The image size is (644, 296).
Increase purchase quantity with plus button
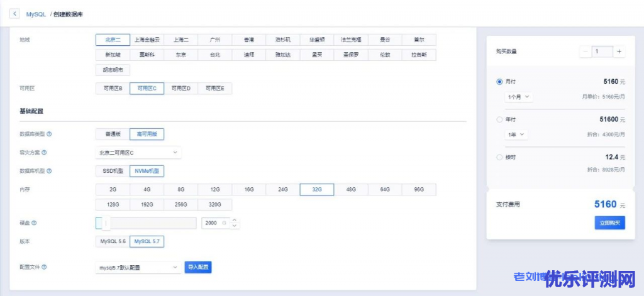coord(619,52)
